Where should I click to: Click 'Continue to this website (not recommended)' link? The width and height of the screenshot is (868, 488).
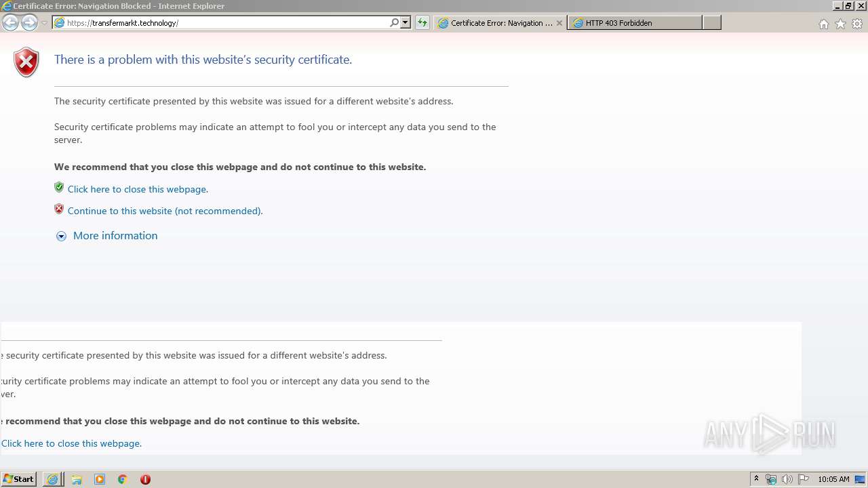[x=165, y=211]
